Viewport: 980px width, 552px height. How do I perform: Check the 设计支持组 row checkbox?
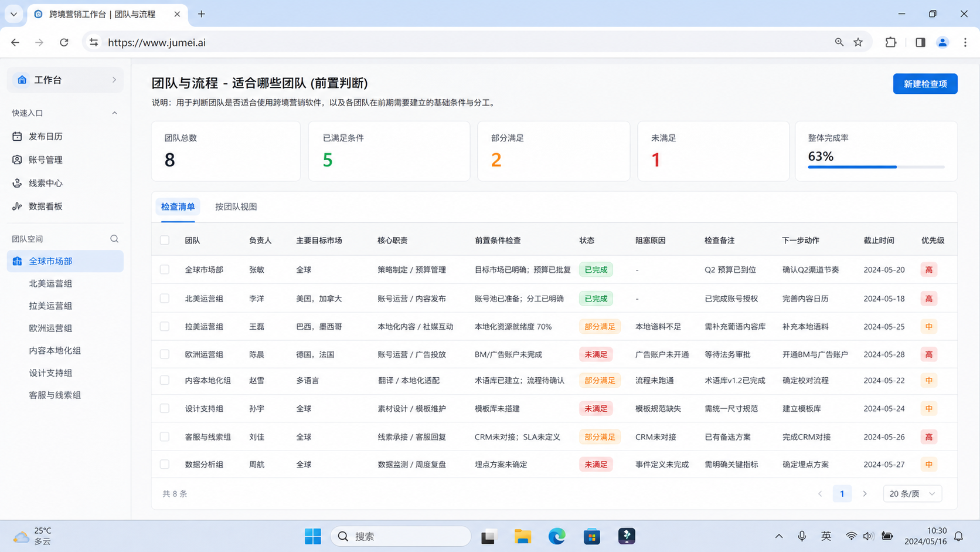pos(165,408)
